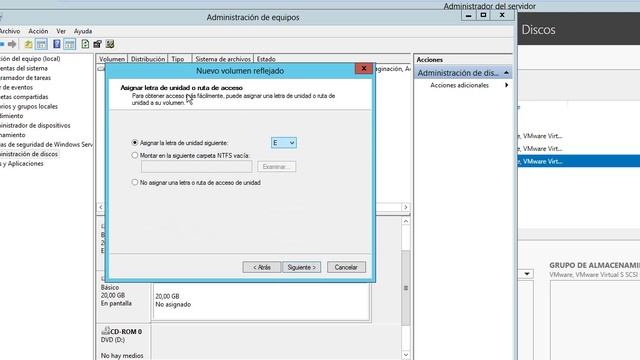
Task: Select 'Usuarios y grupos locales' tree node
Action: click(29, 107)
